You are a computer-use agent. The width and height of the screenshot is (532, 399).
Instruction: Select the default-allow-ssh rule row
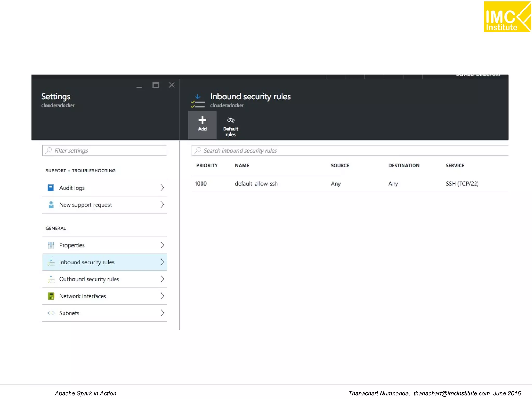point(256,184)
